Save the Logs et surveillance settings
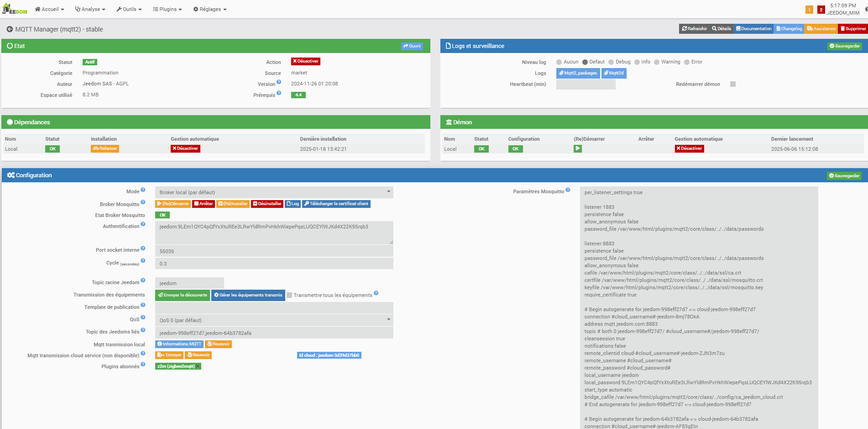Image resolution: width=868 pixels, height=429 pixels. coord(845,46)
